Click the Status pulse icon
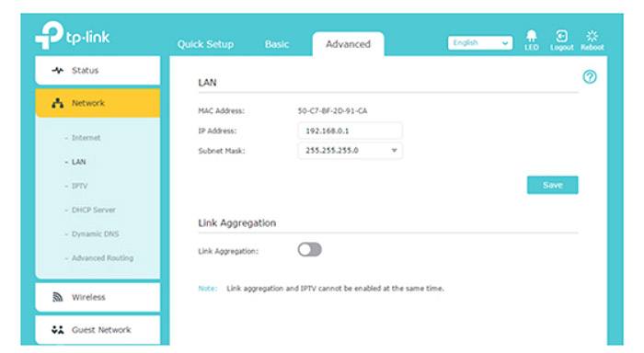The image size is (644, 353). 57,70
